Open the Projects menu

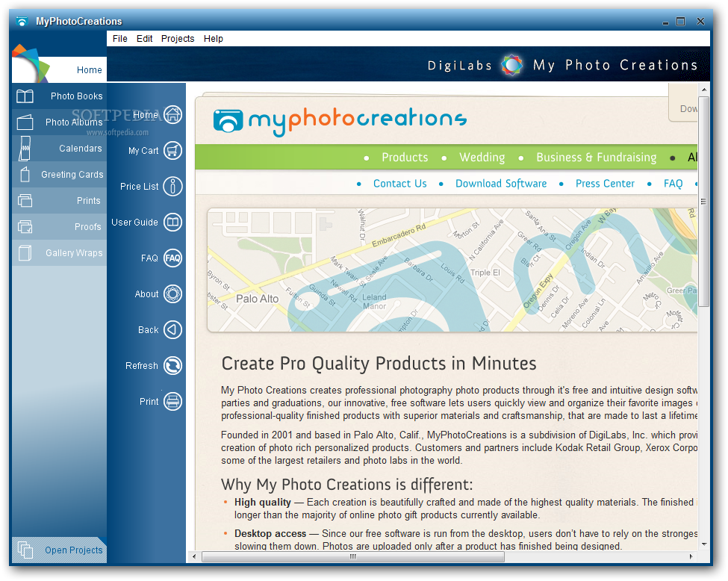coord(178,39)
